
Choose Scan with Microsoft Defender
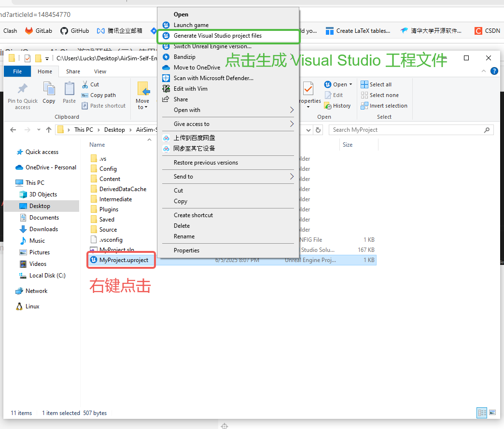tap(228, 78)
